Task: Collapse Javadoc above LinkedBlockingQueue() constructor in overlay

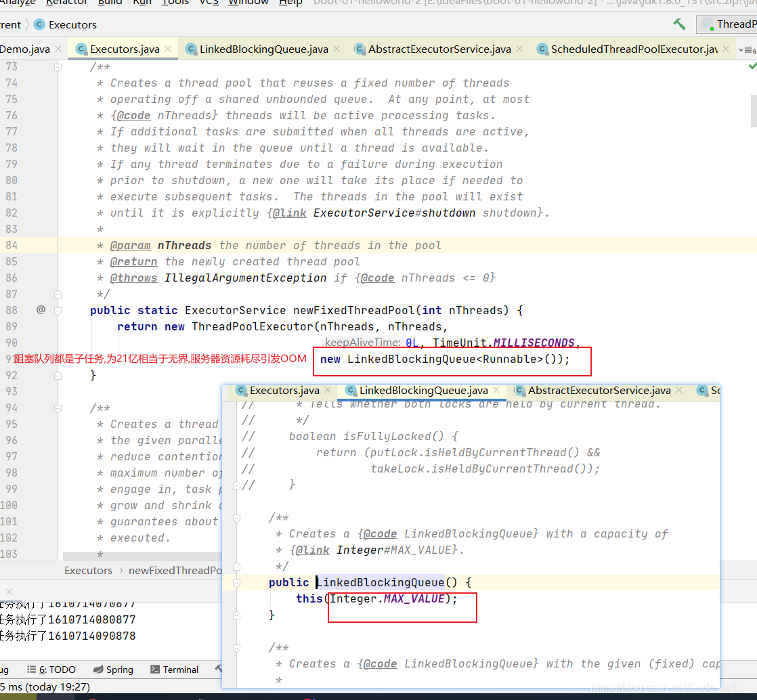Action: [x=236, y=518]
